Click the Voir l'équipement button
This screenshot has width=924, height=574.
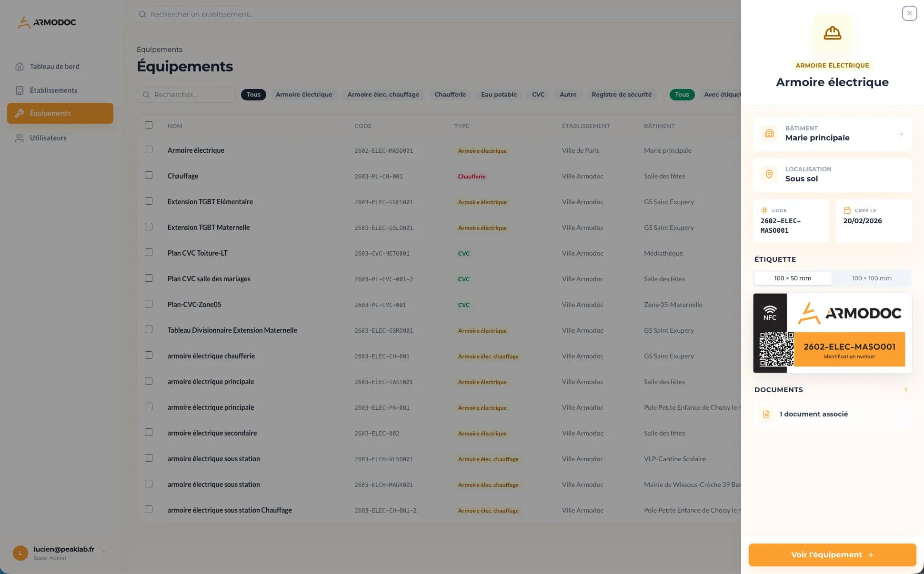point(832,554)
